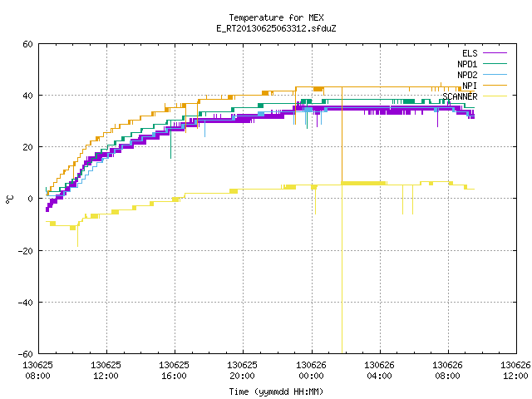The height and width of the screenshot is (399, 532).
Task: Click the SCANNER legend label
Action: click(x=460, y=96)
